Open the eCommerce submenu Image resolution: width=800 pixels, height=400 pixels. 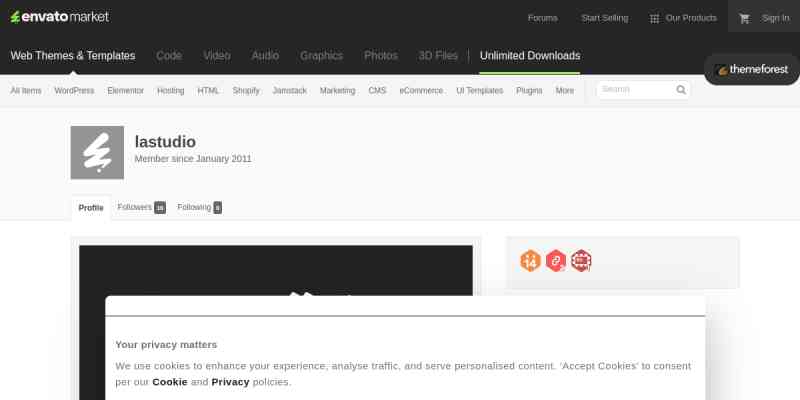[421, 91]
